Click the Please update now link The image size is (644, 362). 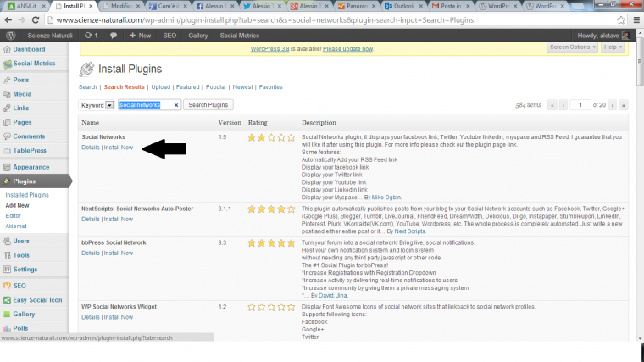click(x=347, y=49)
